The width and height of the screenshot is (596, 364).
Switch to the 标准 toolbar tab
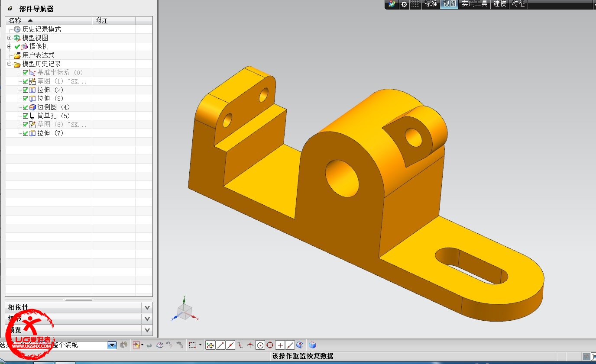[431, 4]
